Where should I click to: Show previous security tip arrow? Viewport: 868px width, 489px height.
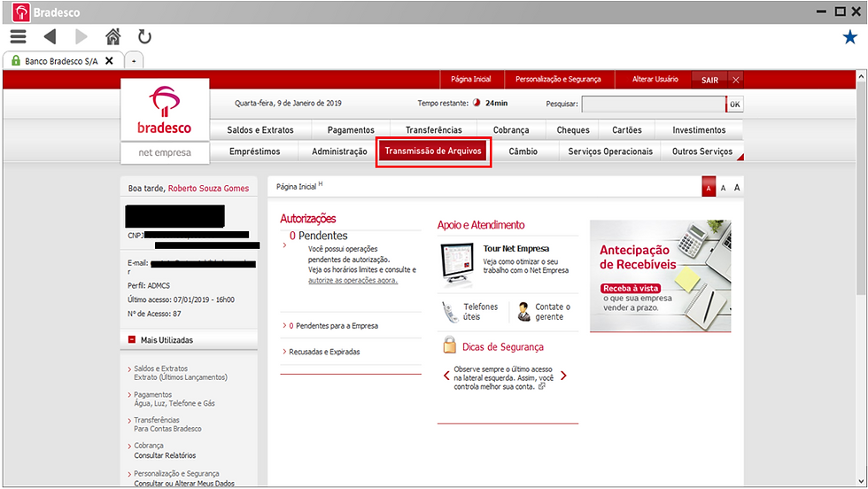click(x=446, y=376)
